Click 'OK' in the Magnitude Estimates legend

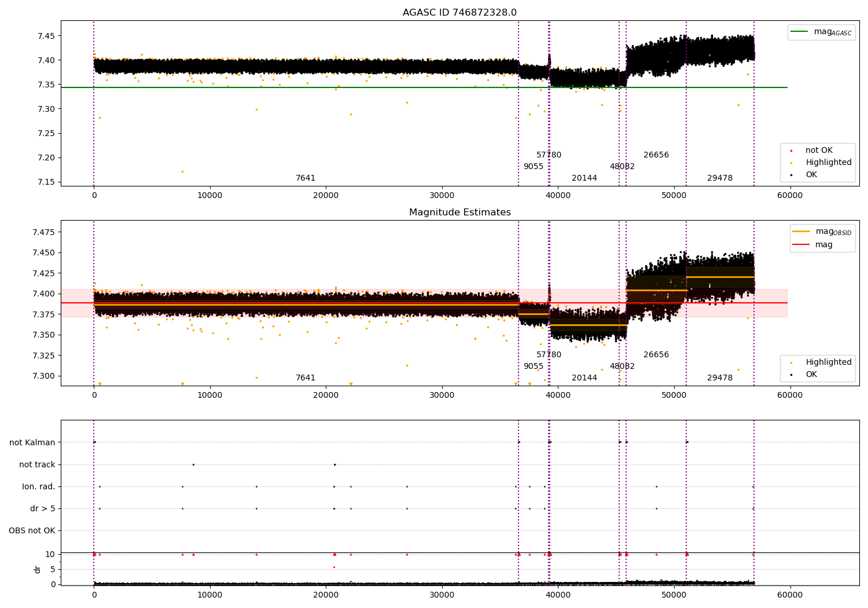[811, 375]
